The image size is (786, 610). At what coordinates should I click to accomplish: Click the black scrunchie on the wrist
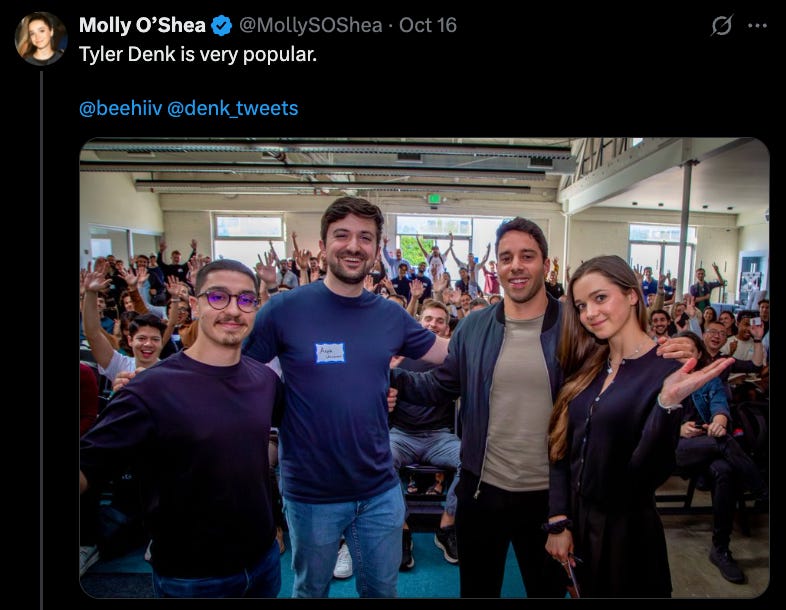[557, 526]
